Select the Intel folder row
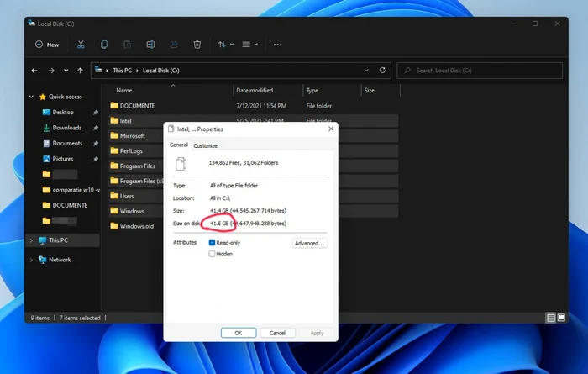 (254, 121)
